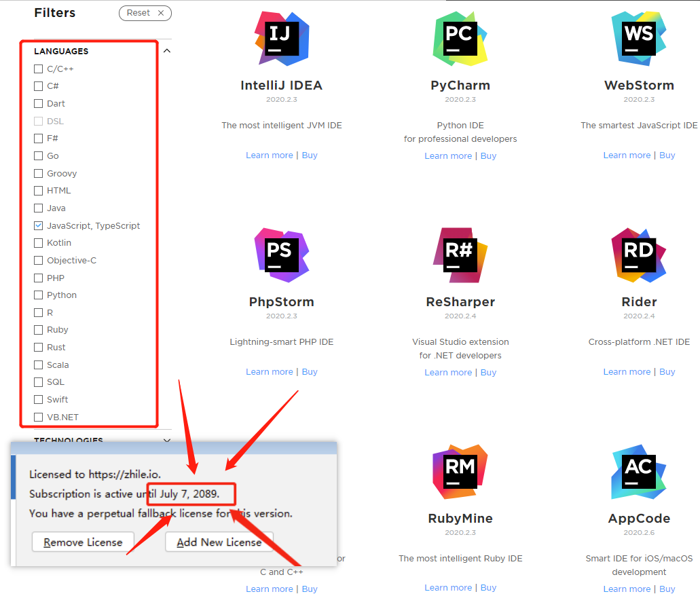The height and width of the screenshot is (594, 700).
Task: Tick the Dart checkbox
Action: click(x=39, y=104)
